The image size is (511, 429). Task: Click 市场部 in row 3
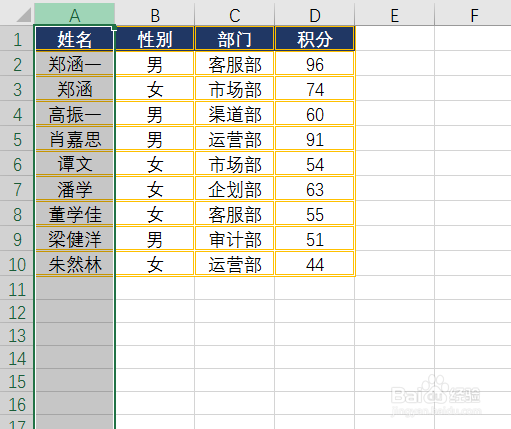(x=235, y=89)
